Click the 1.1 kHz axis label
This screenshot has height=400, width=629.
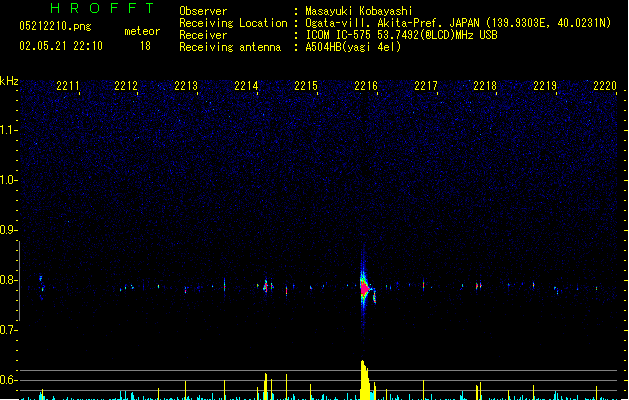tap(8, 130)
